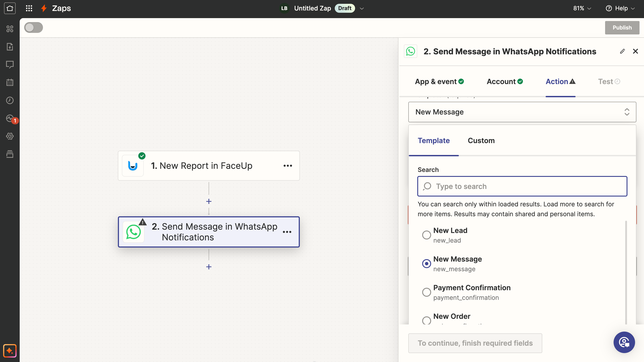Switch to the App & event tab
Image resolution: width=644 pixels, height=362 pixels.
439,81
